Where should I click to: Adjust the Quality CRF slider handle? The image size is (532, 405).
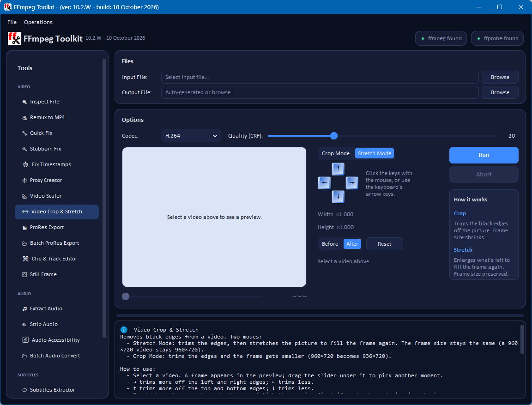click(334, 136)
